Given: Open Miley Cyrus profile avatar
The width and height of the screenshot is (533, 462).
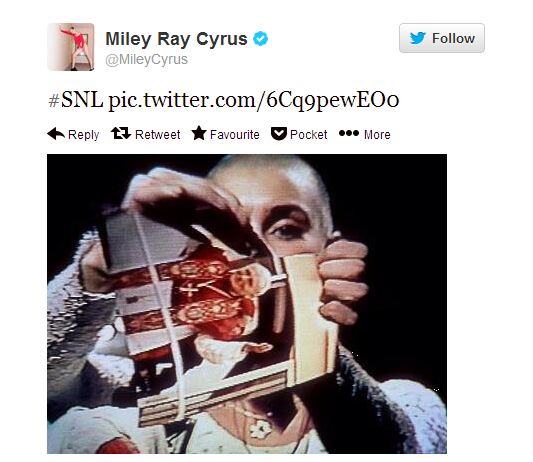Looking at the screenshot, I should (x=71, y=47).
